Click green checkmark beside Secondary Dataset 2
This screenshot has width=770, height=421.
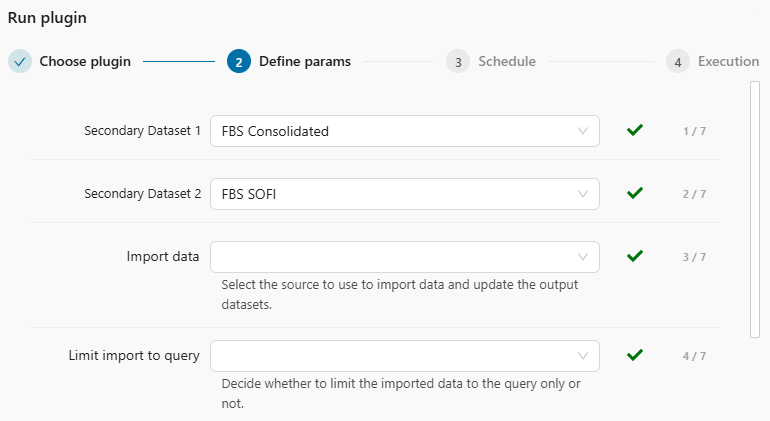[x=634, y=193]
